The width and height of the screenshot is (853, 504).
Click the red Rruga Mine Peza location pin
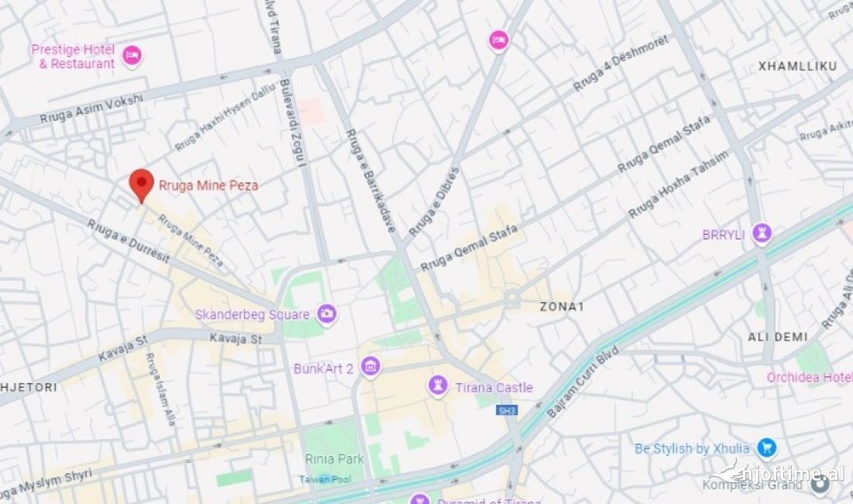tap(141, 185)
